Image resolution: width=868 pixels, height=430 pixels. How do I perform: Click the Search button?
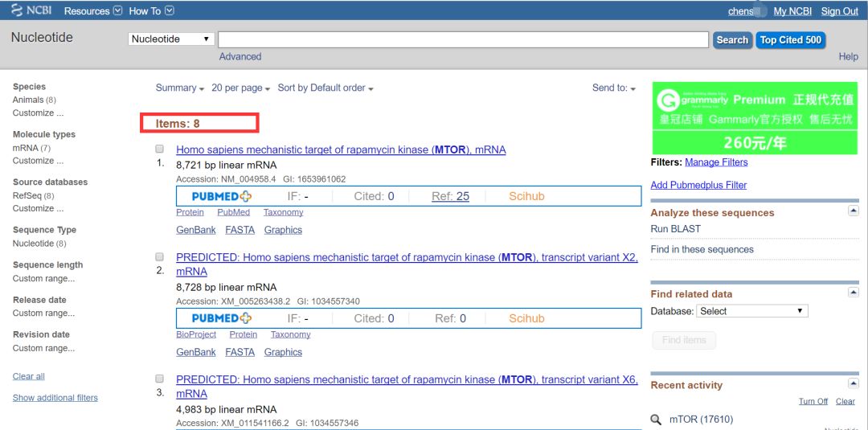tap(732, 40)
